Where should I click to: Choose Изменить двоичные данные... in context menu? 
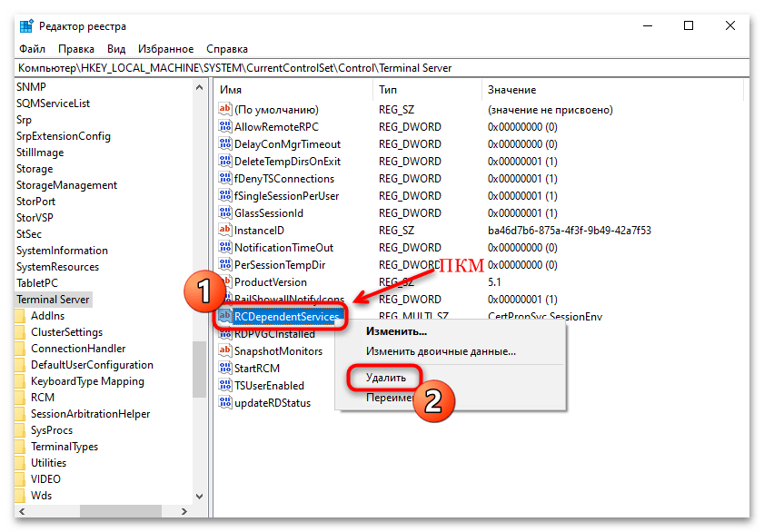tap(441, 351)
